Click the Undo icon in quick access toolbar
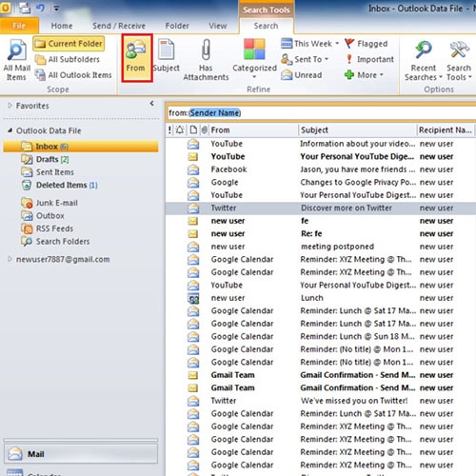Image resolution: width=476 pixels, height=476 pixels. pos(40,8)
